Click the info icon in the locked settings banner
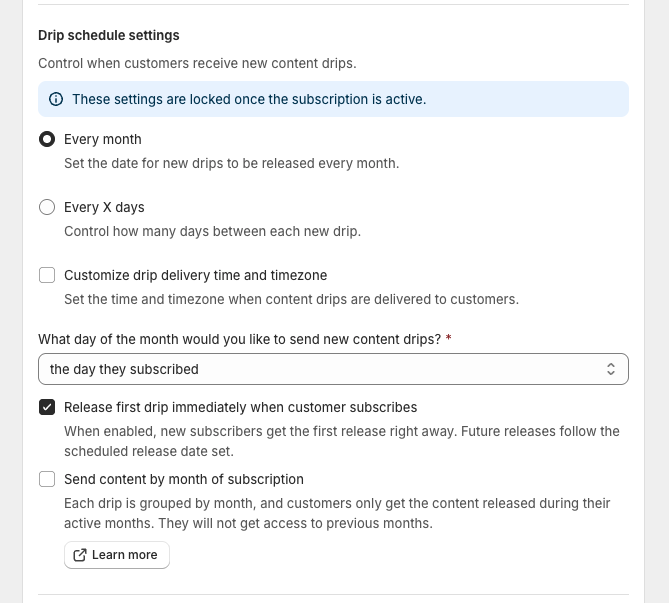Screen dimensions: 669x603 point(56,99)
